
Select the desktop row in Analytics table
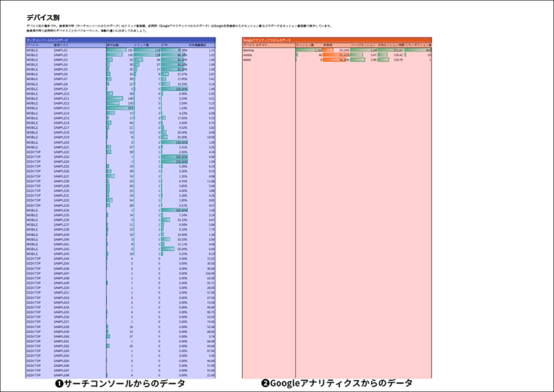[x=337, y=50]
